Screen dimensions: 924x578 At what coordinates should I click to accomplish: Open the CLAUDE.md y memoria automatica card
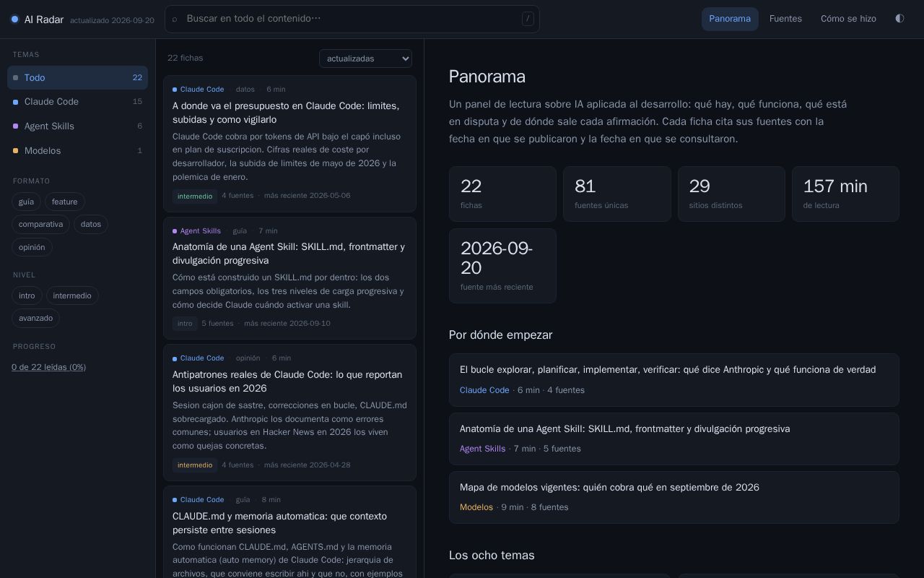289,532
